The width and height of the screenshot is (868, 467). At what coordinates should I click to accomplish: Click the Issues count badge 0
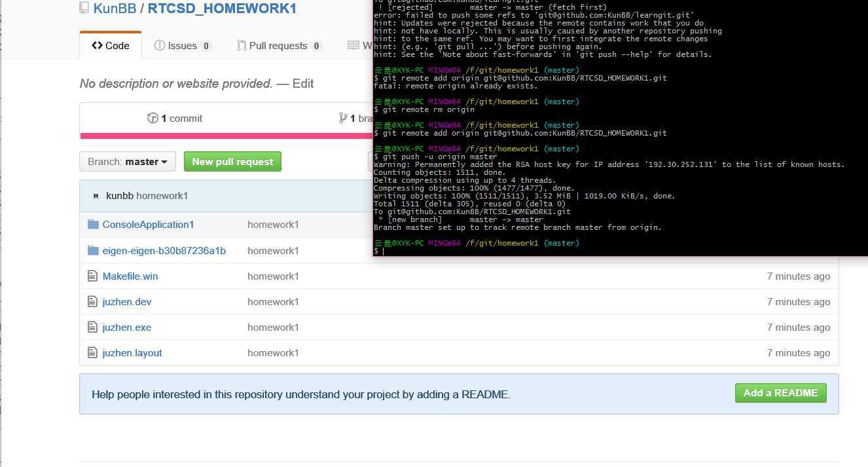click(206, 46)
